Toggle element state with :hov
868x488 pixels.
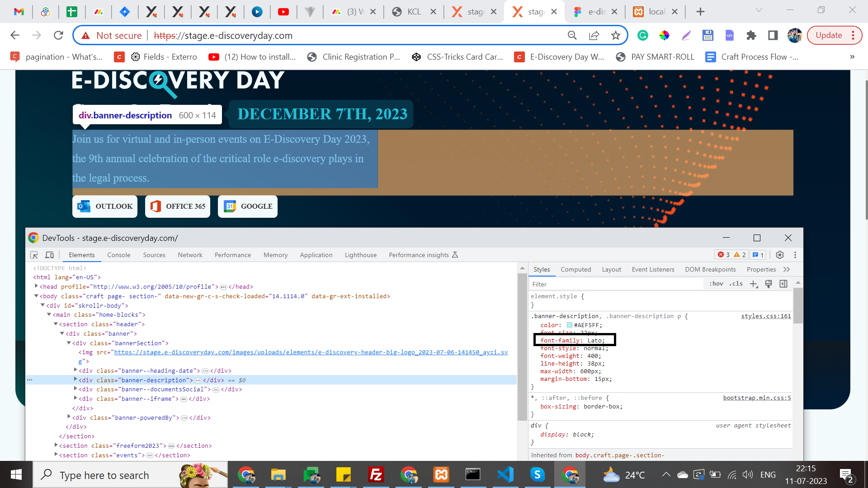(x=716, y=284)
